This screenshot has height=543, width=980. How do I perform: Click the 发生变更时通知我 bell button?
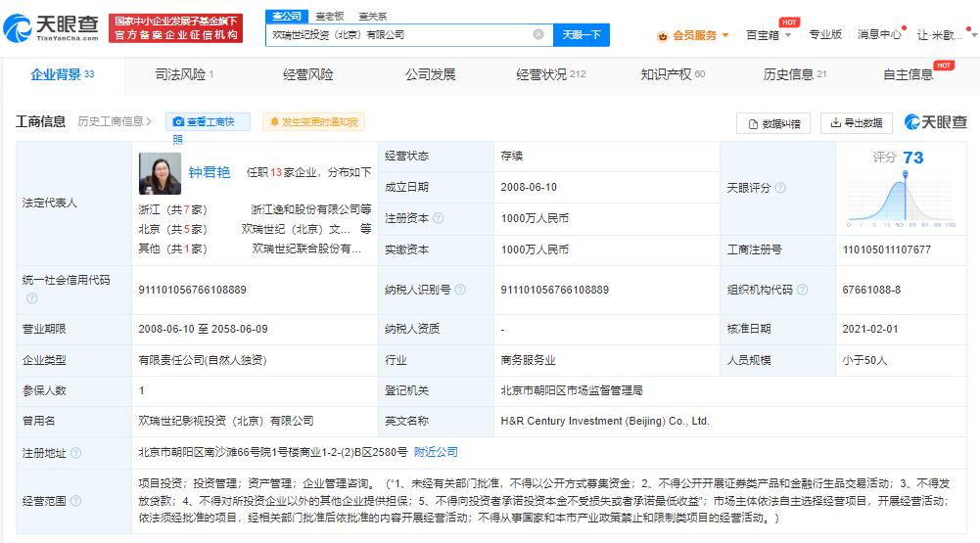tap(313, 122)
